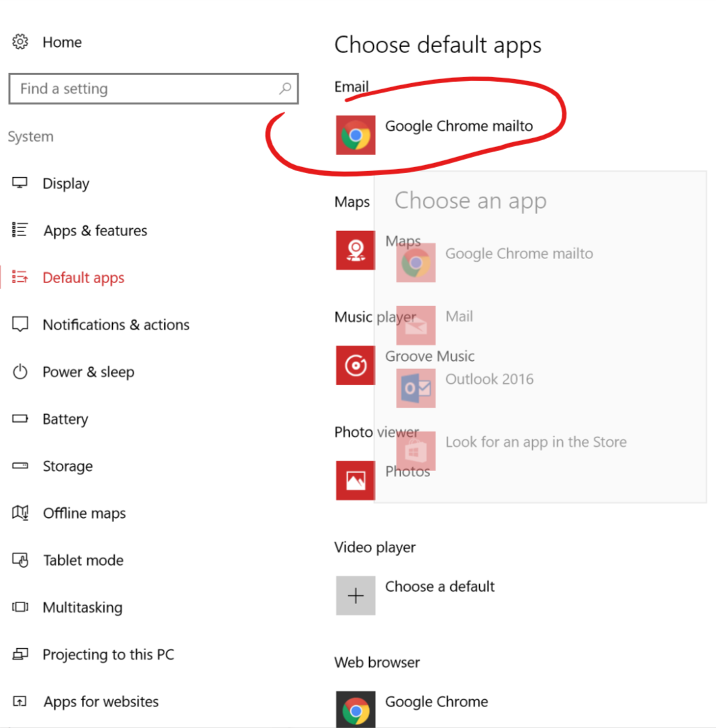The height and width of the screenshot is (728, 716).
Task: Click the Home label in sidebar
Action: (62, 42)
